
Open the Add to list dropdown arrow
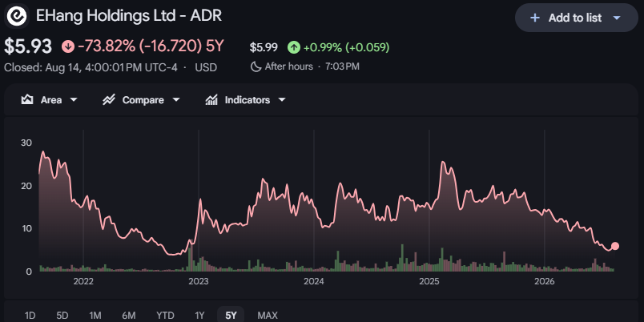617,18
